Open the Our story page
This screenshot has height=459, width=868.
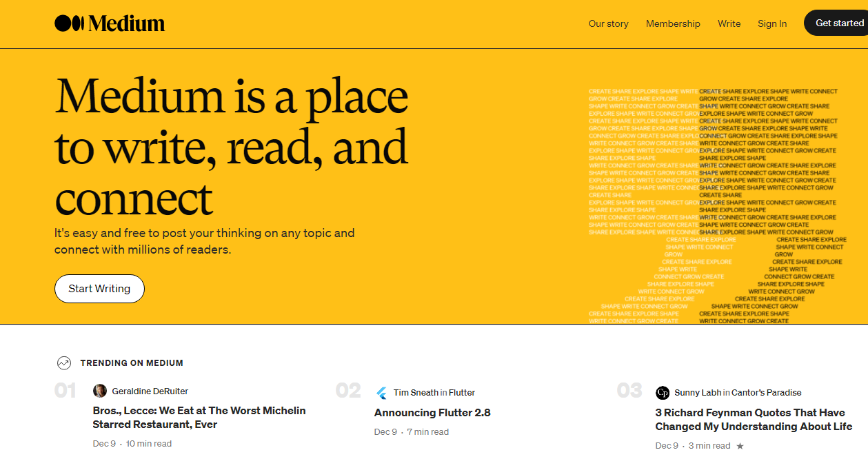point(608,23)
